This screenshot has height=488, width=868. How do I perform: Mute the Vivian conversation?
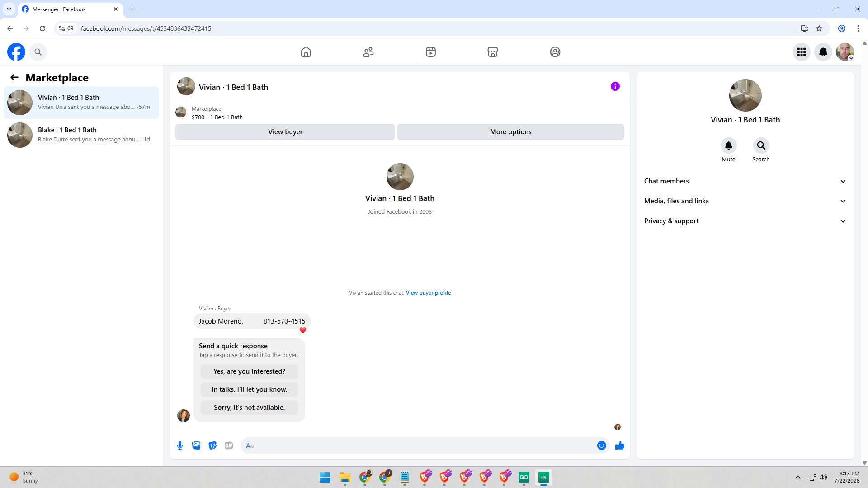coord(729,145)
